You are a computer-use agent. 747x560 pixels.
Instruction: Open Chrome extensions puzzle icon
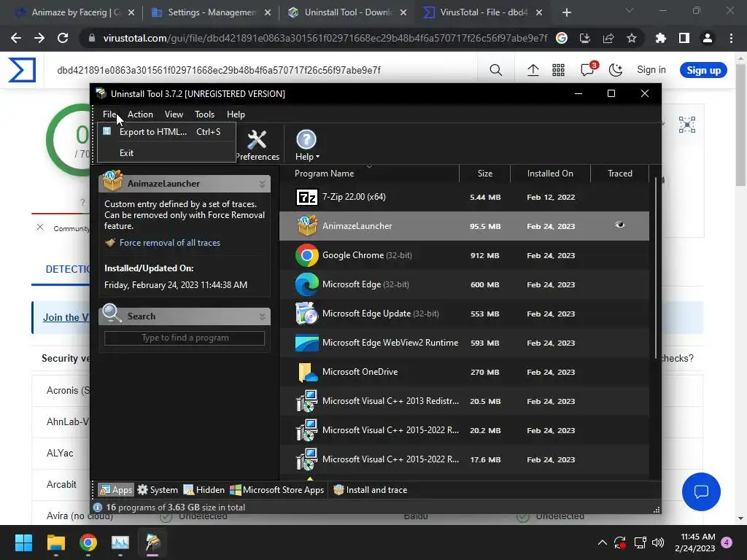[x=661, y=38]
